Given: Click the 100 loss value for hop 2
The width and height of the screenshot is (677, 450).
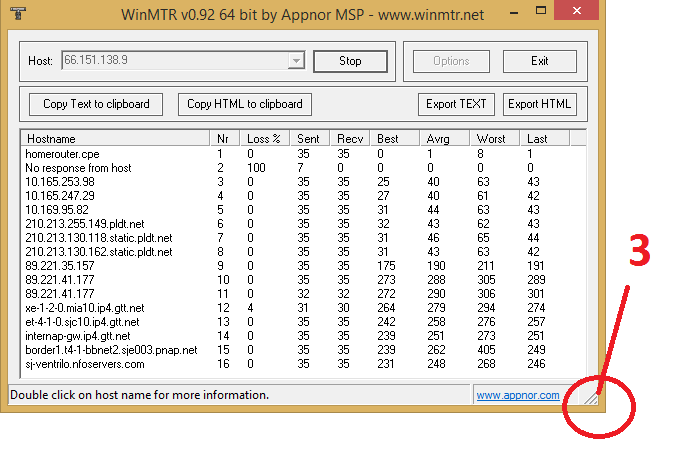Looking at the screenshot, I should [256, 168].
